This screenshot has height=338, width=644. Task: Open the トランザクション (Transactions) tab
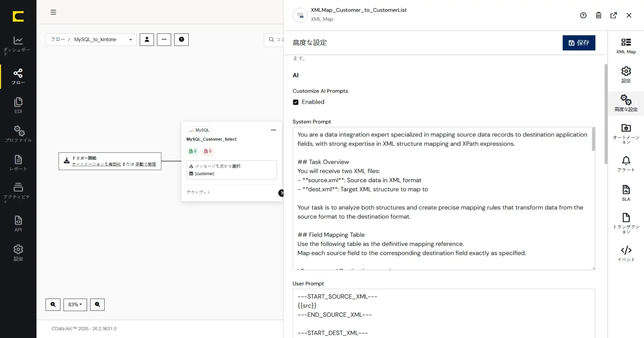[x=626, y=223]
